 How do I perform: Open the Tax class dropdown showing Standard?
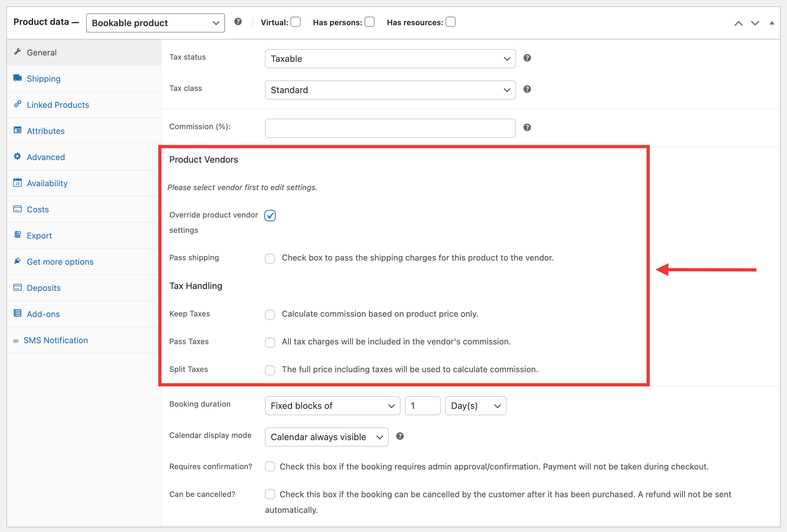390,90
